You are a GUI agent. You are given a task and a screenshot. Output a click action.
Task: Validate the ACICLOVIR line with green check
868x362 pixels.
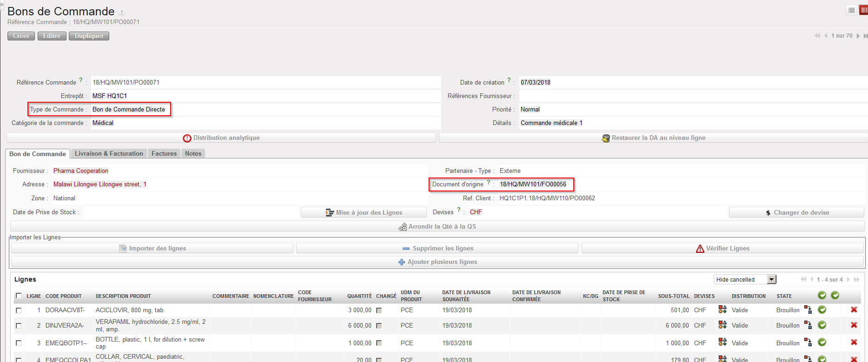pos(822,310)
